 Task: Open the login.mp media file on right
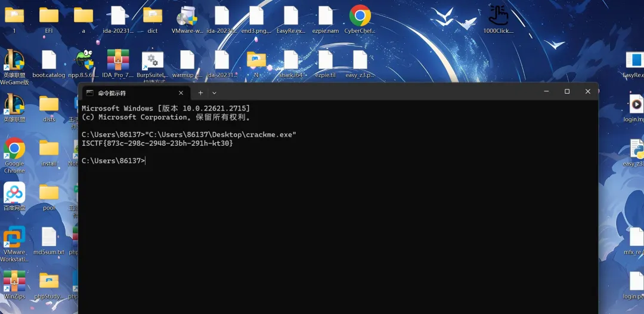(x=636, y=104)
